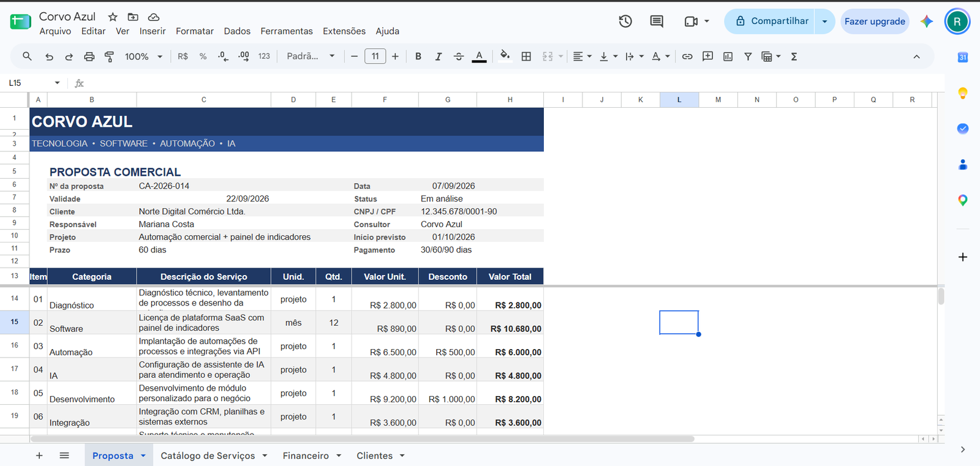
Task: Open the Arquivo menu
Action: pyautogui.click(x=55, y=31)
